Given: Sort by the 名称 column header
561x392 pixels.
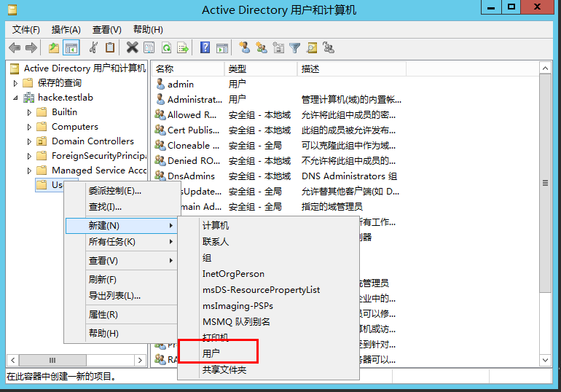Looking at the screenshot, I should (x=188, y=68).
